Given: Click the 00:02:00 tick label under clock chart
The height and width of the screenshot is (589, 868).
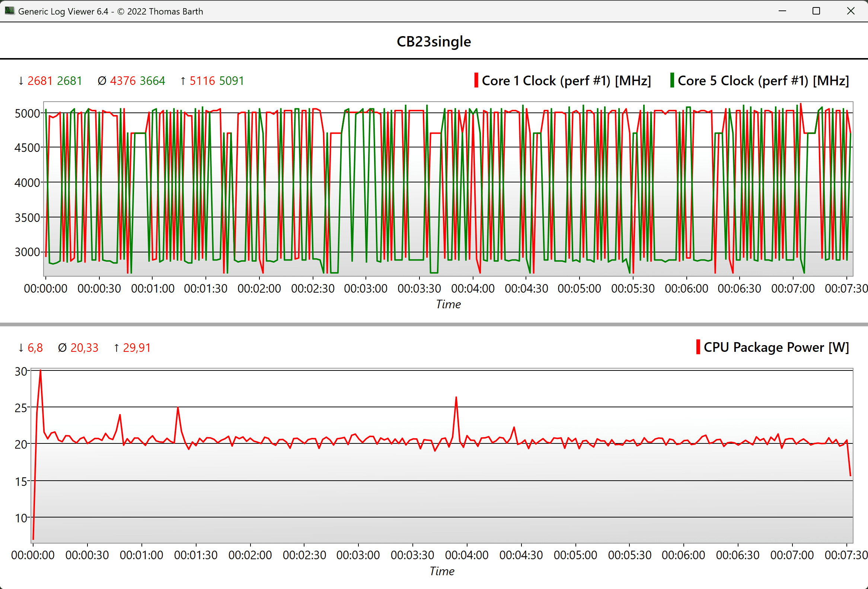Looking at the screenshot, I should point(259,288).
